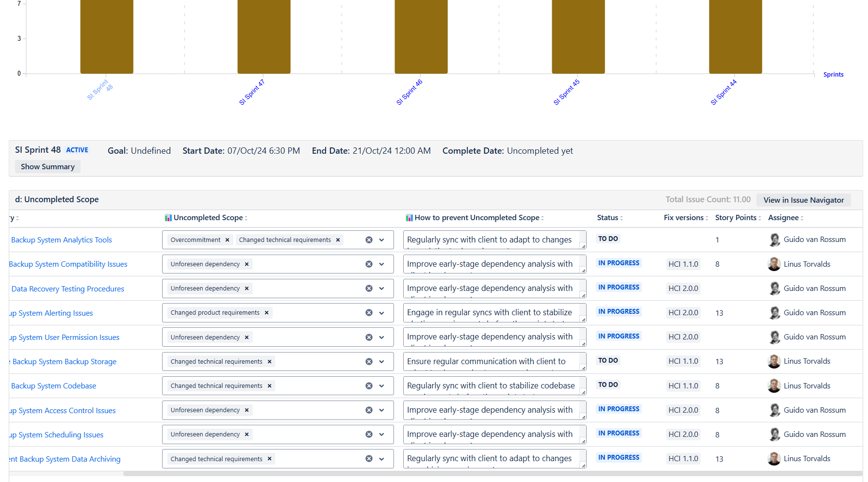The image size is (868, 482).
Task: Click Guido van Rossum's avatar on Backup System Analytics Tools row
Action: tap(774, 240)
